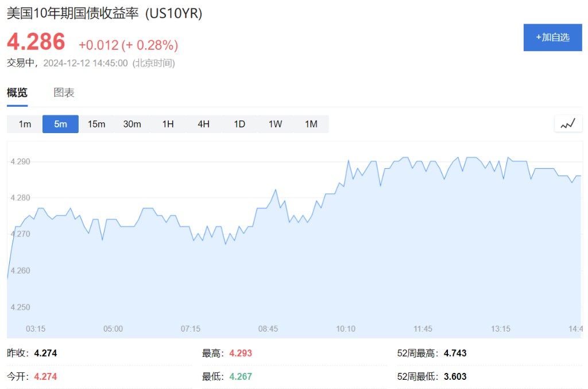Change the timeframe to 1W
This screenshot has width=588, height=389.
coord(275,124)
